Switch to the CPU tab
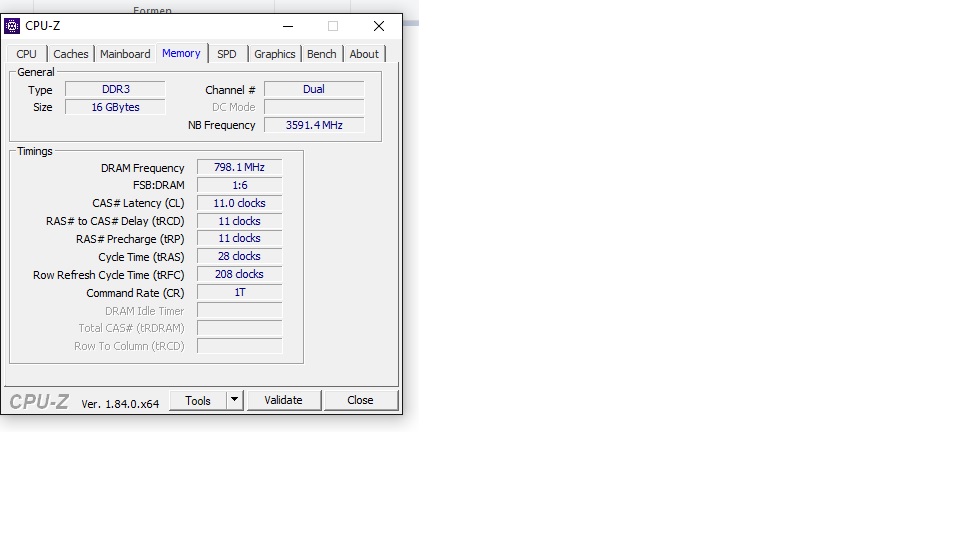Image resolution: width=960 pixels, height=540 pixels. (x=26, y=54)
